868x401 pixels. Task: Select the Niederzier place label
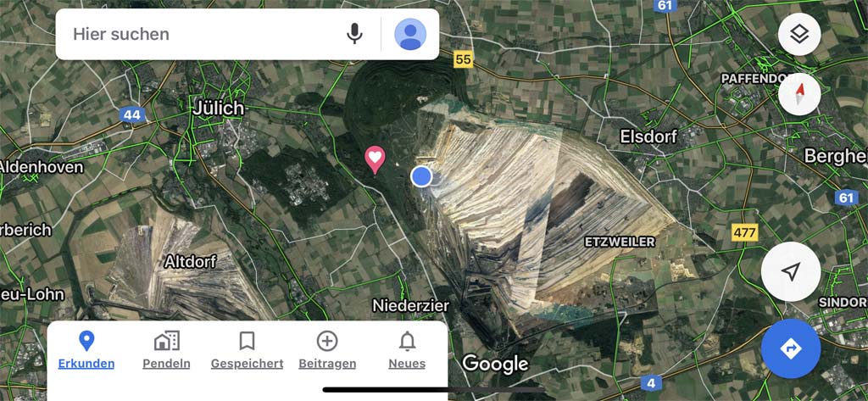(411, 305)
